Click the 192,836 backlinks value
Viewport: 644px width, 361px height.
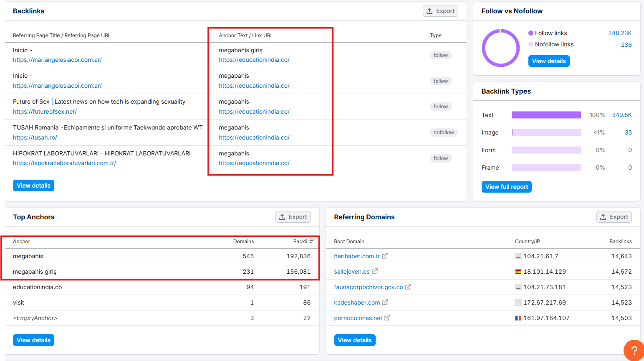click(298, 256)
